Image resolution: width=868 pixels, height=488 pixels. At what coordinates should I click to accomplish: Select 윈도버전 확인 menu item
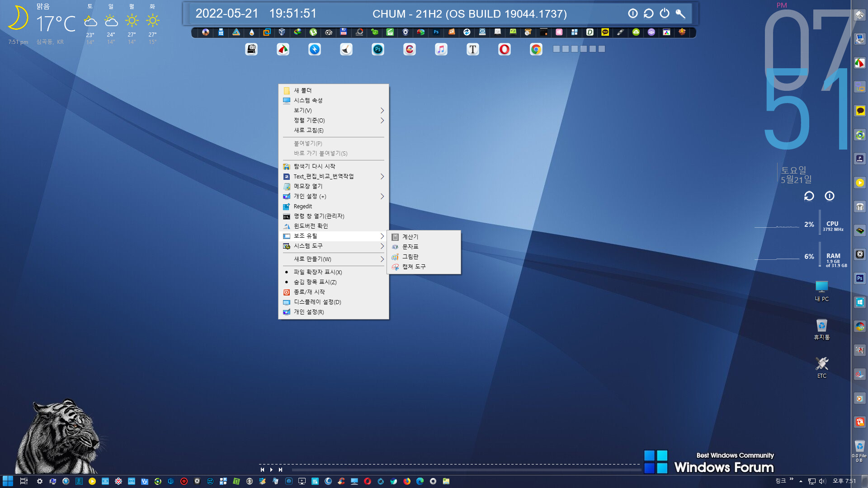[x=334, y=226]
